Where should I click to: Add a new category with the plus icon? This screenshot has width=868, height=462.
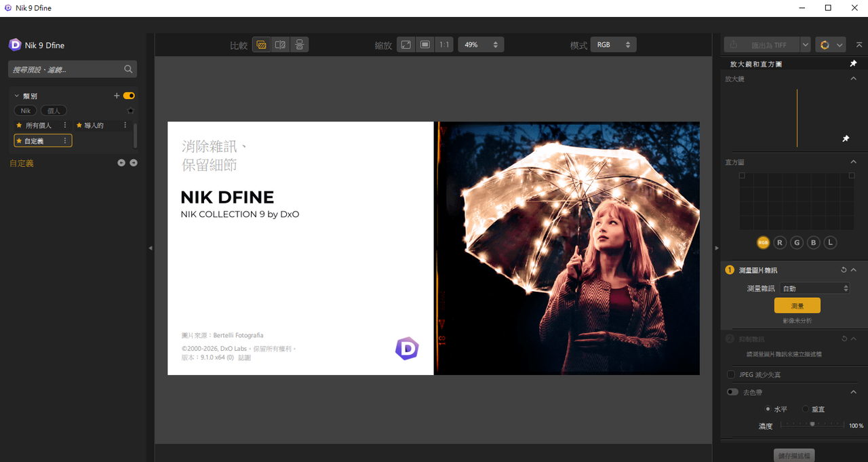[x=117, y=96]
